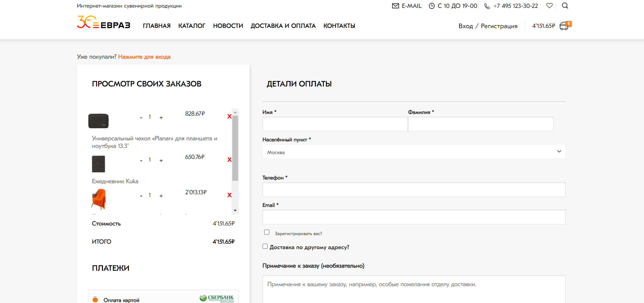Open the search magnifier icon
The width and height of the screenshot is (644, 303).
point(565,5)
